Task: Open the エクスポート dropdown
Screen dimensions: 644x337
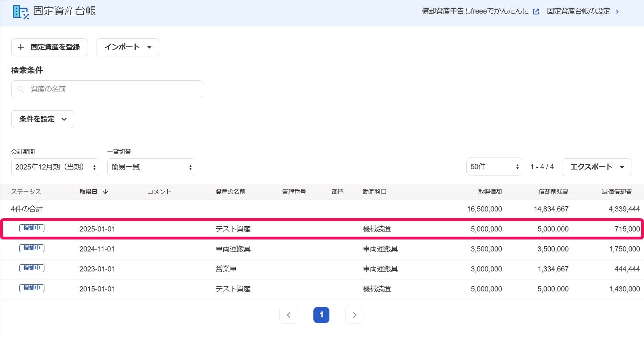Action: (x=597, y=167)
